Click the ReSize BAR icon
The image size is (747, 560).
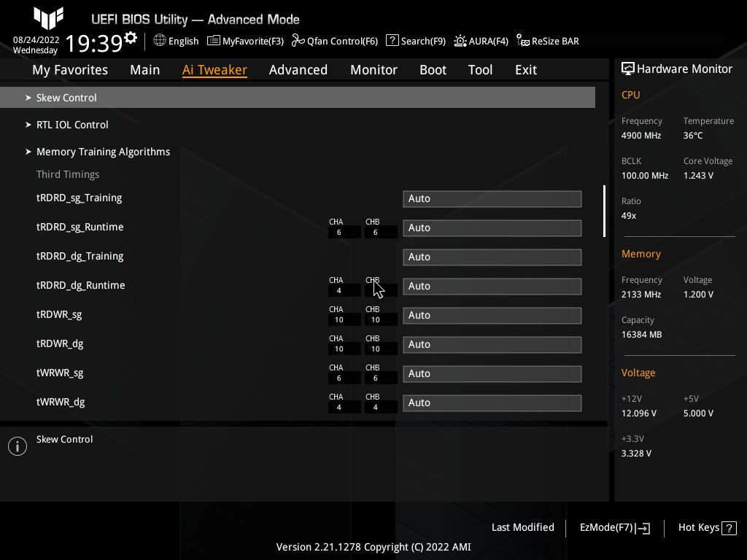pos(522,41)
